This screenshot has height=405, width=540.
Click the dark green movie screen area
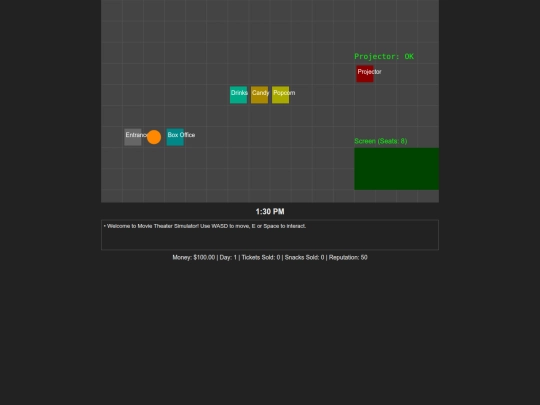396,169
